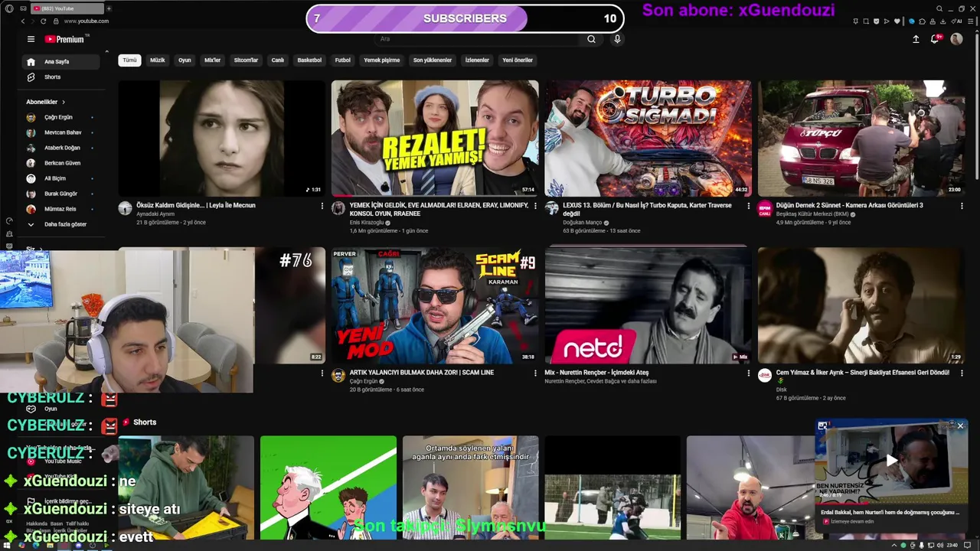Open the Opera menu icon
The width and height of the screenshot is (980, 551).
coord(9,8)
